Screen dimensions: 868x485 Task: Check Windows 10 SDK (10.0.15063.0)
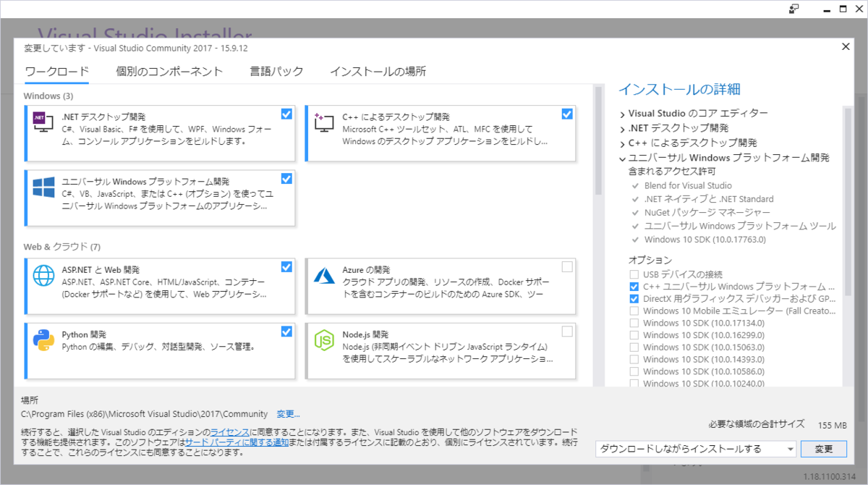(x=634, y=348)
